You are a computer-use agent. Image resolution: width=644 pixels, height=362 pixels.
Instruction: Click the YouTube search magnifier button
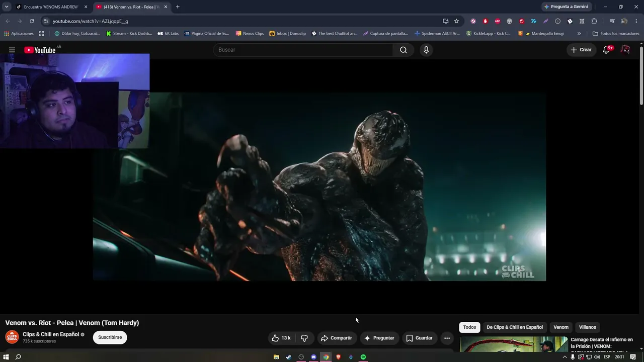tap(404, 50)
